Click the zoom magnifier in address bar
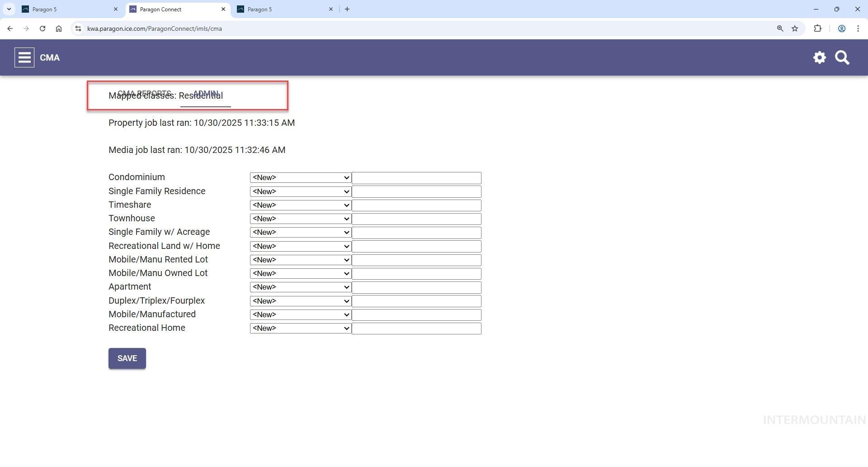Image resolution: width=868 pixels, height=467 pixels. click(780, 29)
